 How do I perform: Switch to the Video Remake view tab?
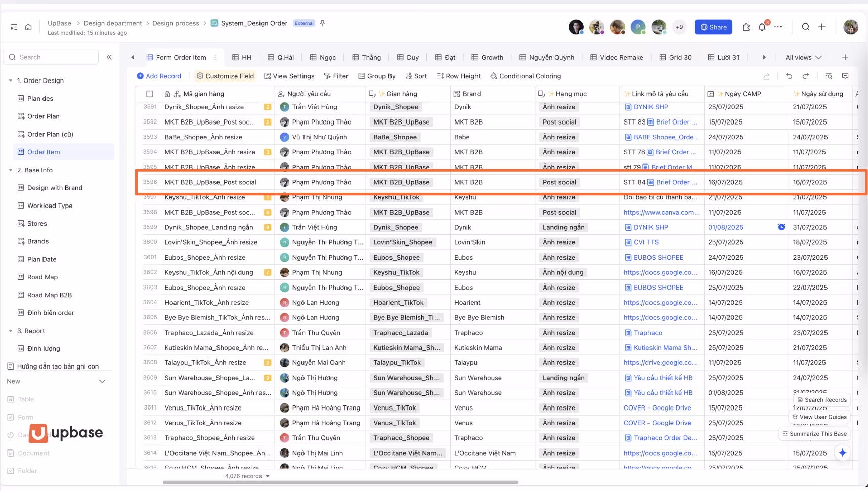tap(617, 57)
